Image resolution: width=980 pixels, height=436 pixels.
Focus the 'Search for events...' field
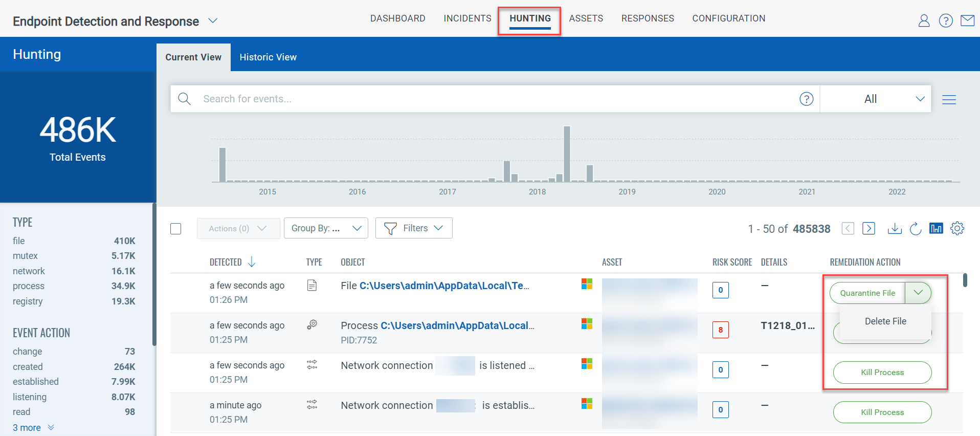495,99
